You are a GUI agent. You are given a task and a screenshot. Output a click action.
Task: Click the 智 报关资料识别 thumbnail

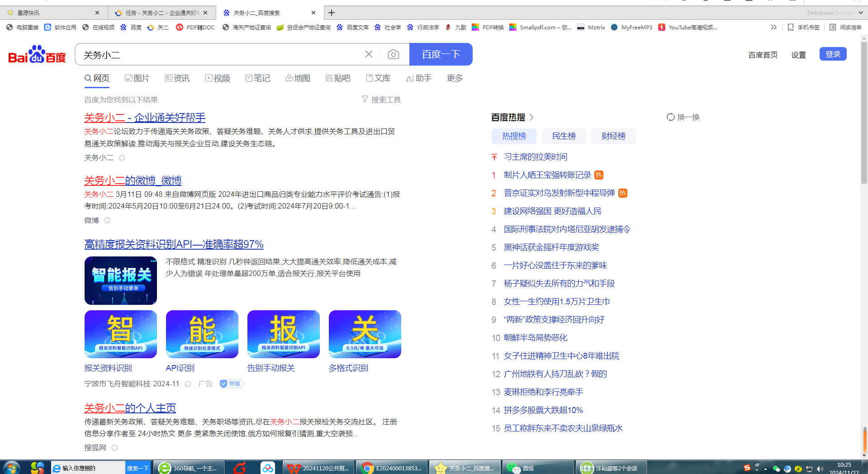121,334
